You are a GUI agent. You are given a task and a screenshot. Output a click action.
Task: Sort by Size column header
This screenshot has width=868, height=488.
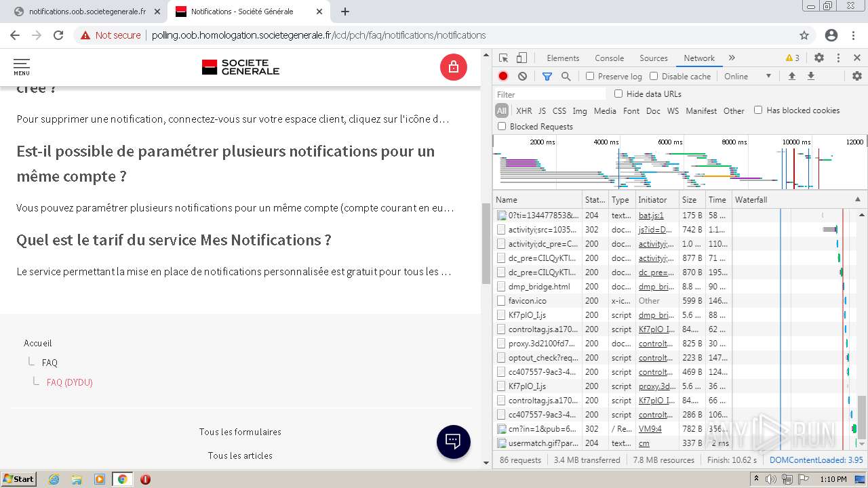click(692, 200)
